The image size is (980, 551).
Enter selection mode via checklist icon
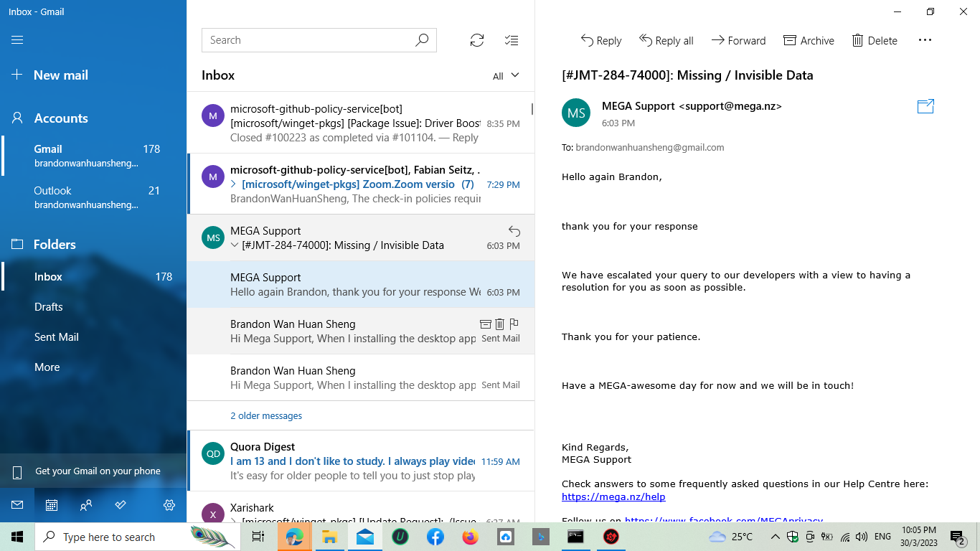click(x=512, y=40)
